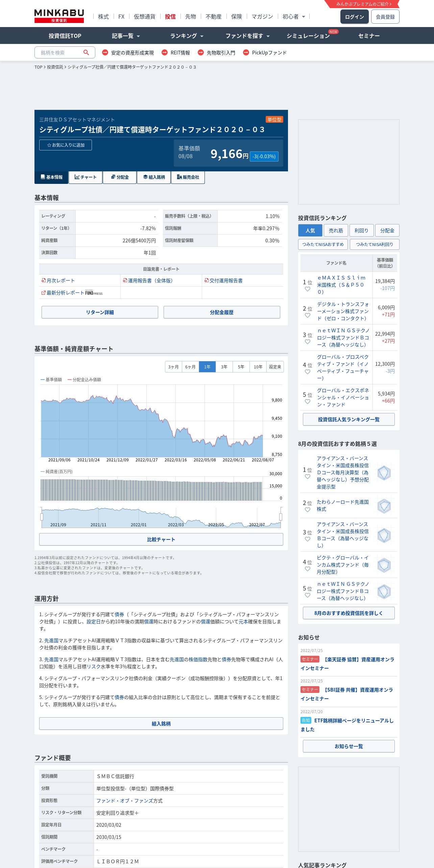Click heart icon under rank 2 デジタル・トランスフォーメーション
This screenshot has width=434, height=868.
pyautogui.click(x=308, y=315)
